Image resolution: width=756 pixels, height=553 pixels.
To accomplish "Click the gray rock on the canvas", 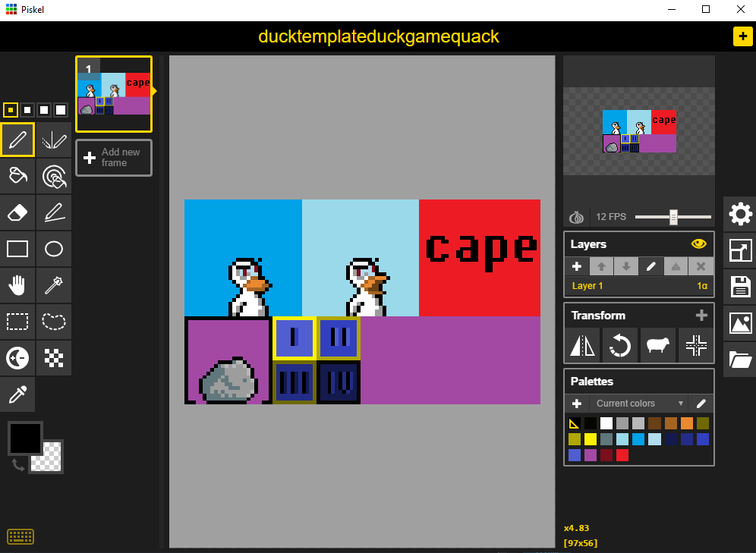I will click(x=228, y=379).
